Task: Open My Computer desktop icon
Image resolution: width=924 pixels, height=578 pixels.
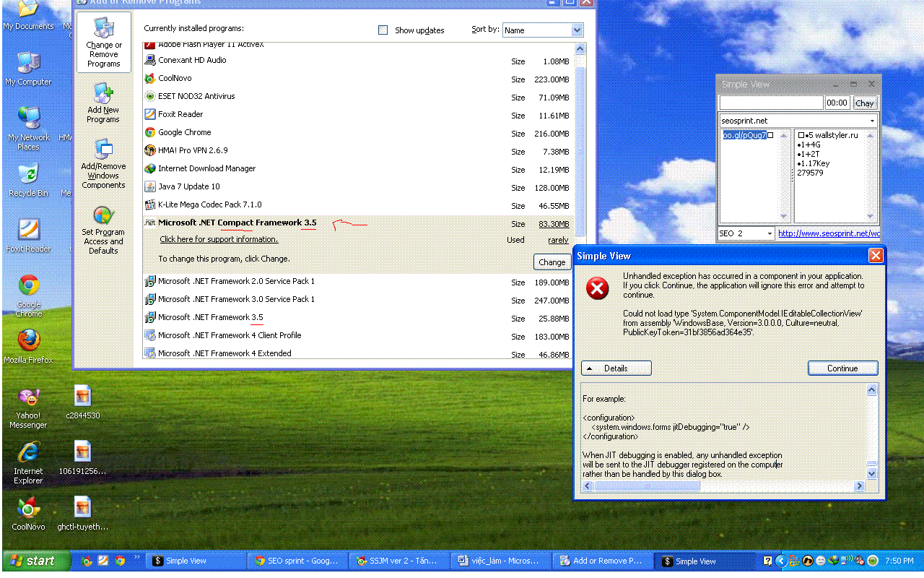Action: [28, 69]
